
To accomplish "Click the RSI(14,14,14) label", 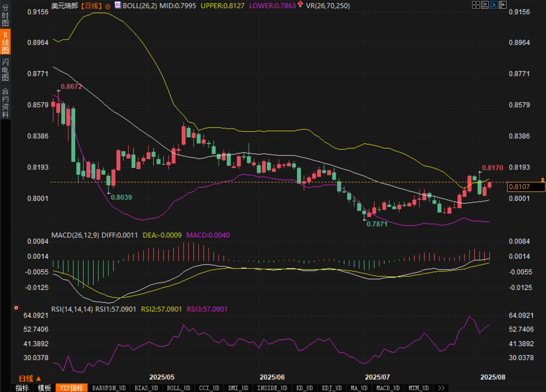I will click(72, 309).
